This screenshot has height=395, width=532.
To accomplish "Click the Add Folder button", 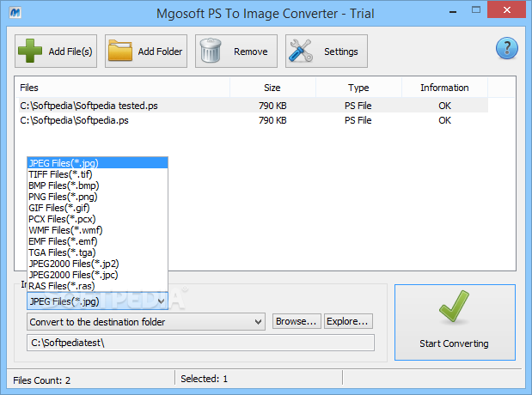I will [x=146, y=52].
